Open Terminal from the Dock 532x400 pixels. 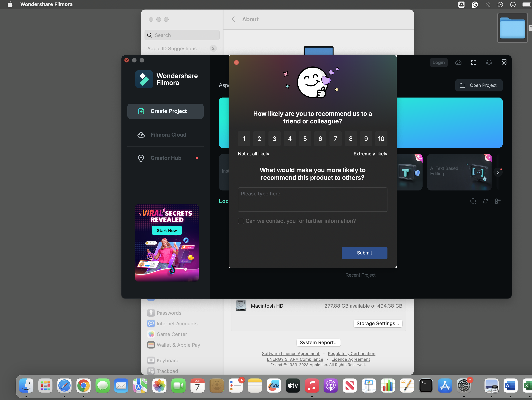(426, 386)
